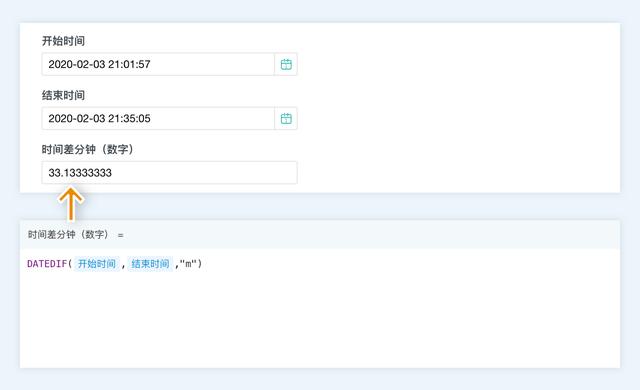This screenshot has width=640, height=390.
Task: Select the 结束时间 token in formula
Action: coord(150,264)
